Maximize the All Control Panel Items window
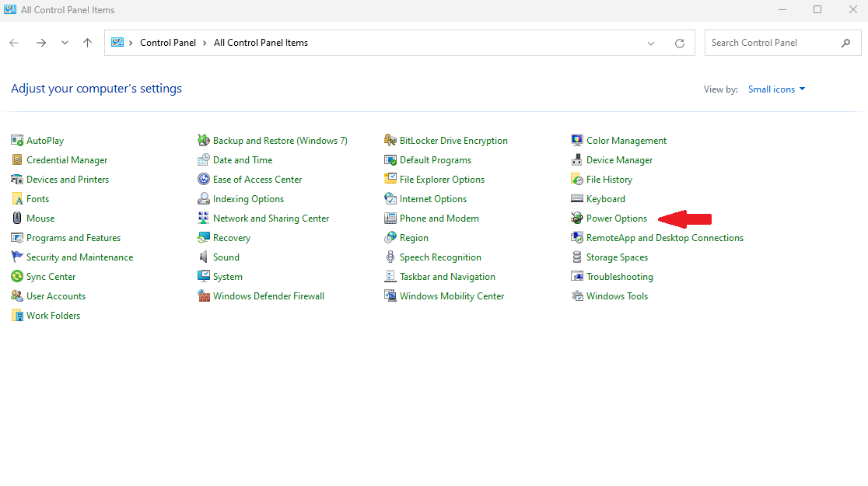Screen dimensions: 868x486 pos(817,9)
